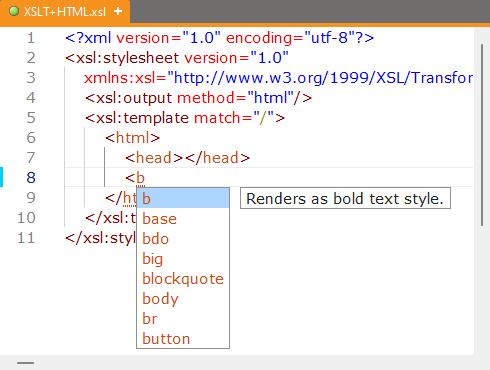Click line number 1 in the gutter
Screen dimensions: 490x370
point(31,38)
